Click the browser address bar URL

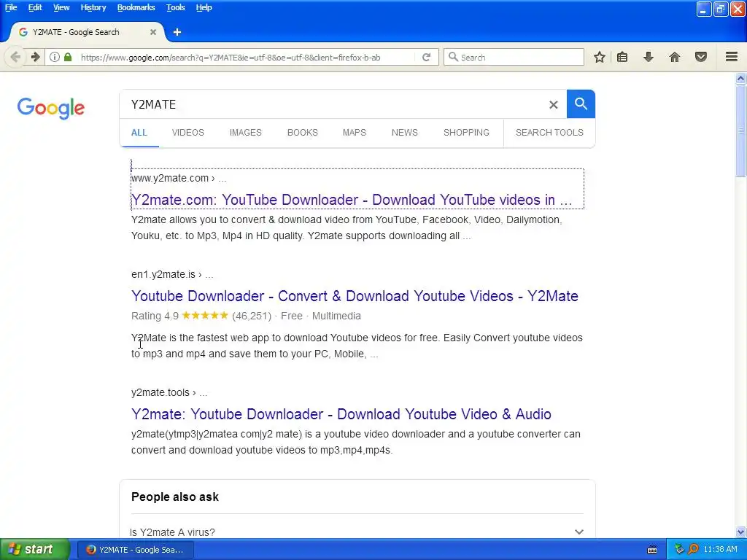[231, 57]
